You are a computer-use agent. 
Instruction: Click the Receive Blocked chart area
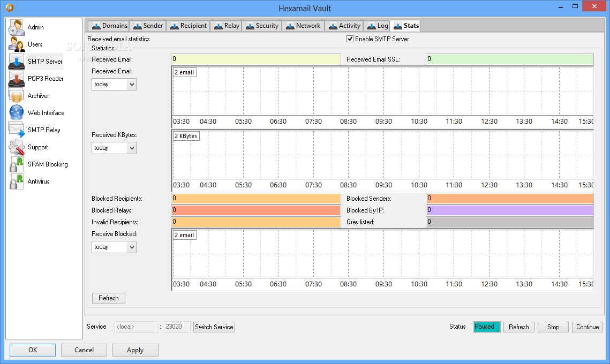383,260
